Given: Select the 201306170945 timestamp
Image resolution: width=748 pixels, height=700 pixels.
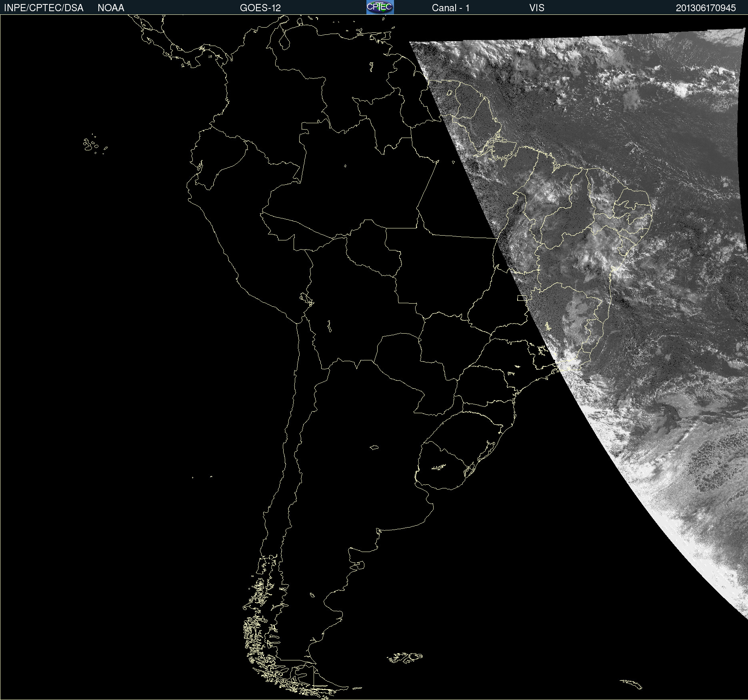Looking at the screenshot, I should click(x=706, y=8).
